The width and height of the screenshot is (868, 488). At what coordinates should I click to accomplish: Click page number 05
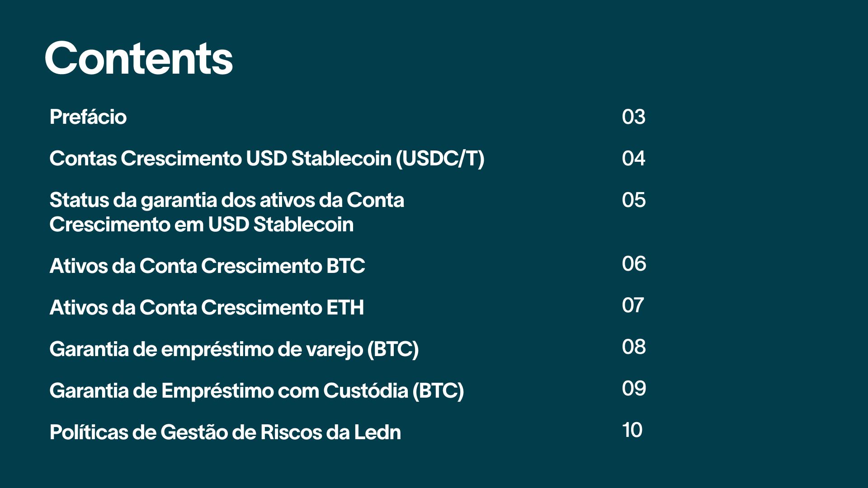click(633, 200)
